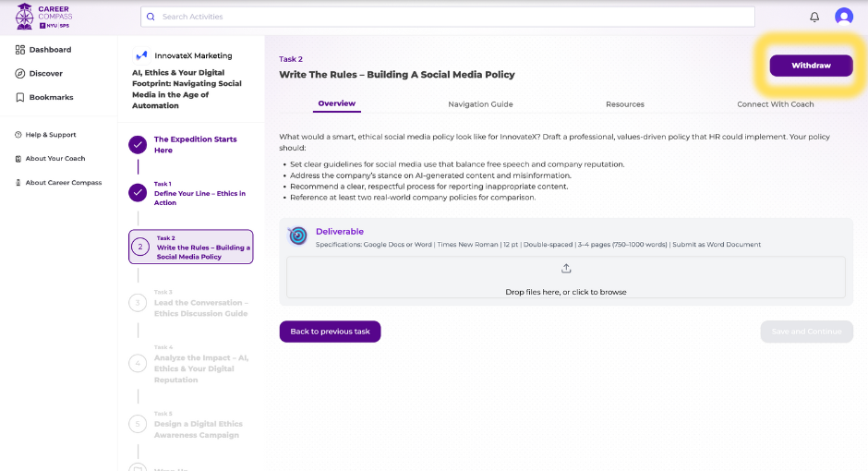Click the search magnifier icon
The height and width of the screenshot is (471, 868).
pyautogui.click(x=152, y=17)
